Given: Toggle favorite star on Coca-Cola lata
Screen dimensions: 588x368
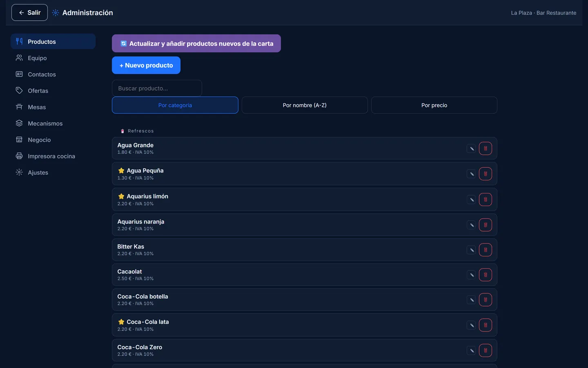Looking at the screenshot, I should pyautogui.click(x=121, y=322).
